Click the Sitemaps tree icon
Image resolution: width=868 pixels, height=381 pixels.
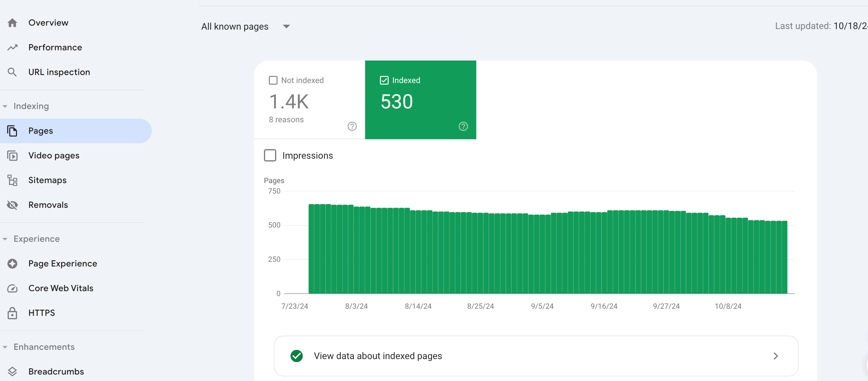click(12, 180)
